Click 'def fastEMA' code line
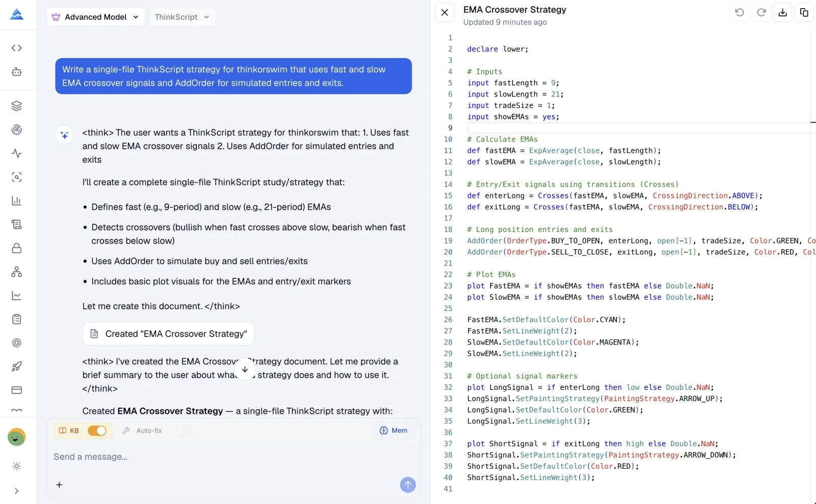This screenshot has width=816, height=504. click(564, 150)
